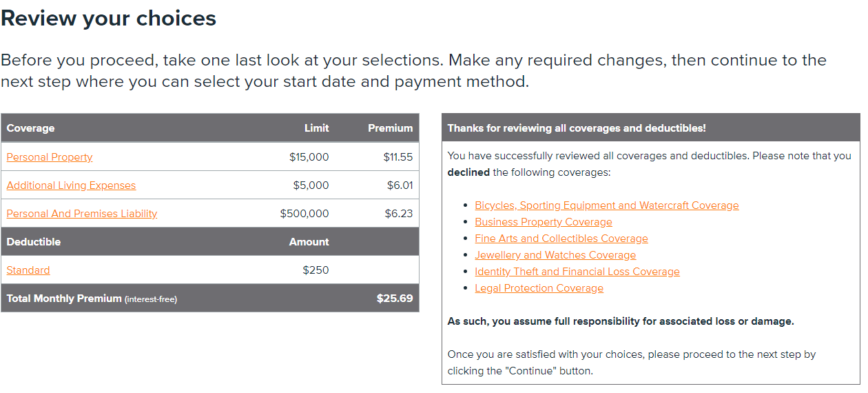Open Identity Theft and Financial Loss Coverage
This screenshot has width=868, height=393.
(x=577, y=272)
